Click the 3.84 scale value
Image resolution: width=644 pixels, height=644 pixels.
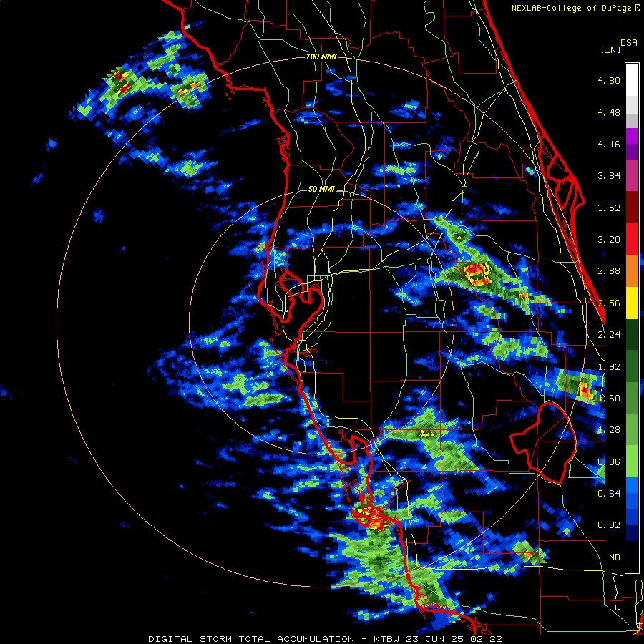coord(609,176)
